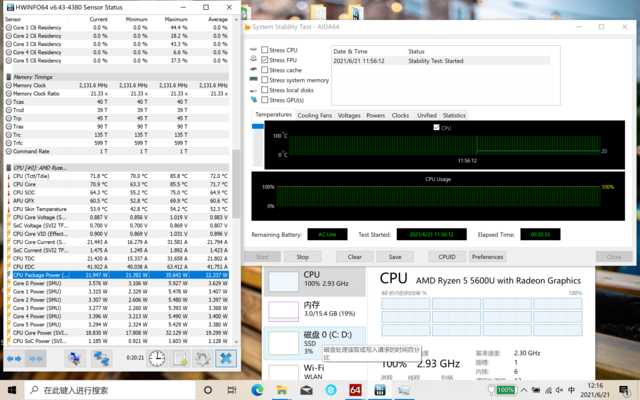The height and width of the screenshot is (400, 640).
Task: Expand hidden system tray icons chevron
Action: 524,390
